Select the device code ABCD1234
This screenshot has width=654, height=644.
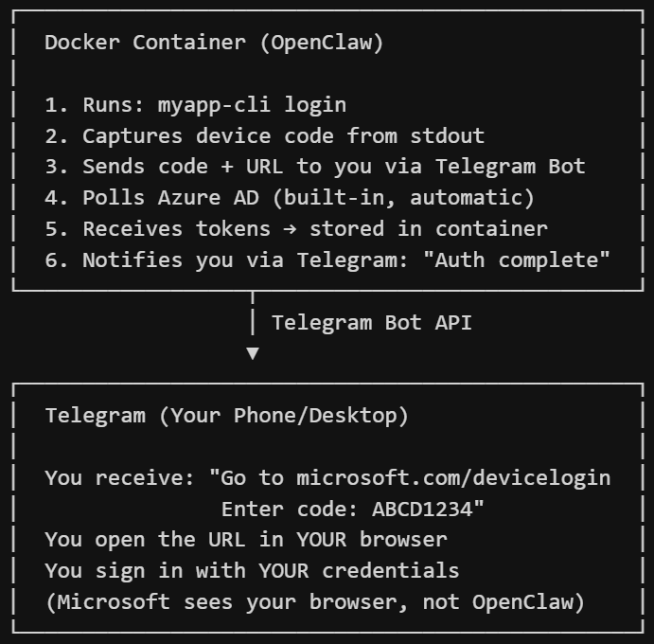tap(422, 509)
